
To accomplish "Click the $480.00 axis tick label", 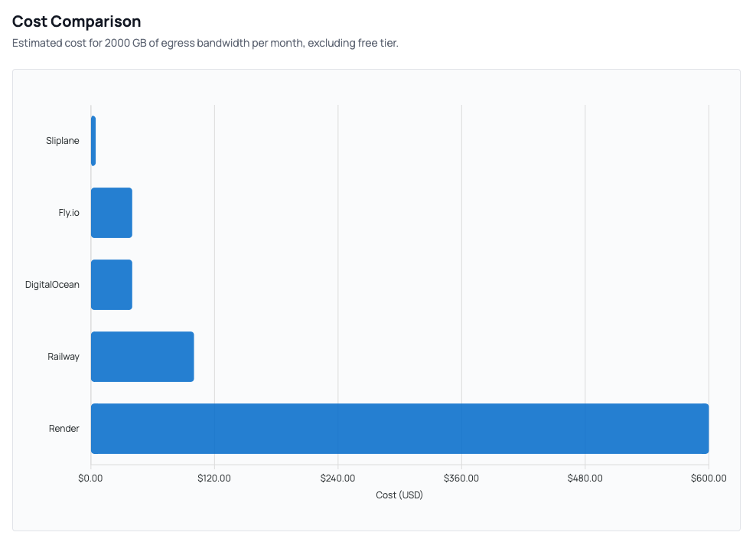I will point(585,477).
